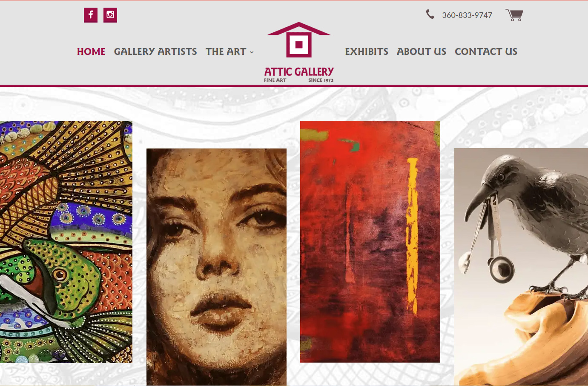Click the Fine Art tagline under logo
588x386 pixels.
pyautogui.click(x=275, y=80)
